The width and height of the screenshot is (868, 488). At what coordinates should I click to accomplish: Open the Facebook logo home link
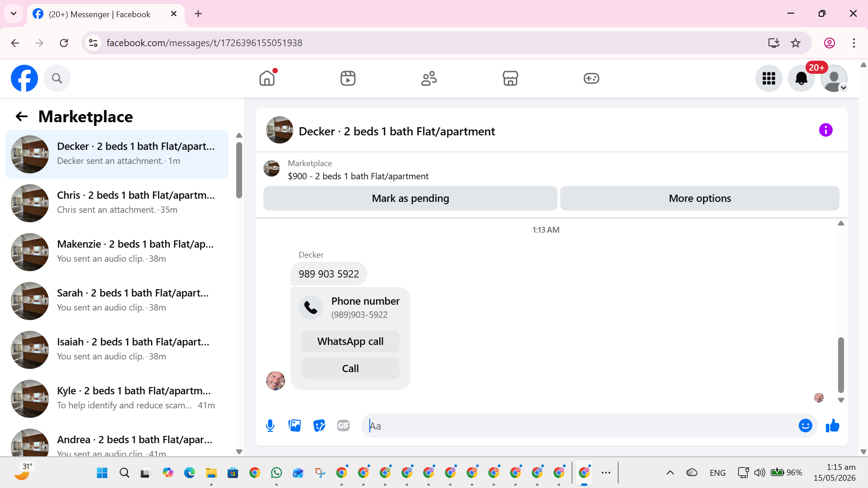[24, 78]
